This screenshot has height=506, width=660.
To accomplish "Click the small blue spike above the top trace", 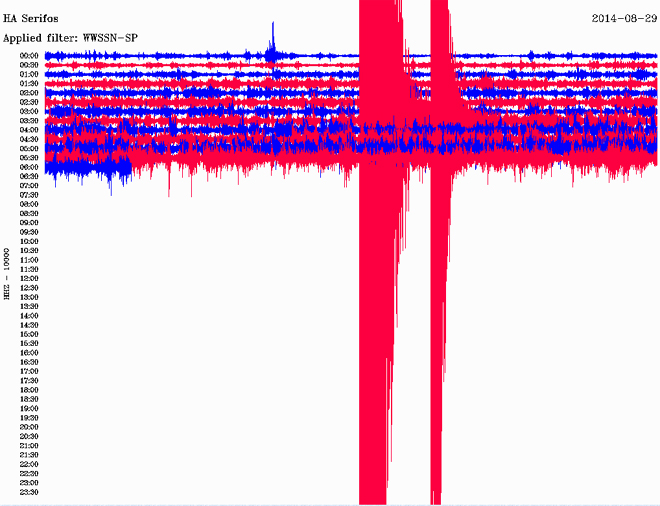I will tap(272, 43).
